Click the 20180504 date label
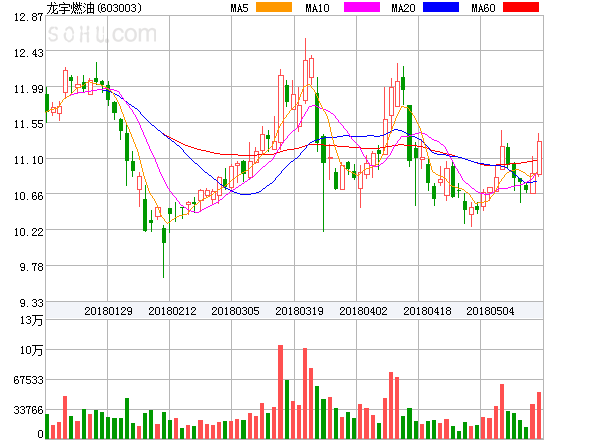Screen dimensions: 600x440 pyautogui.click(x=490, y=311)
